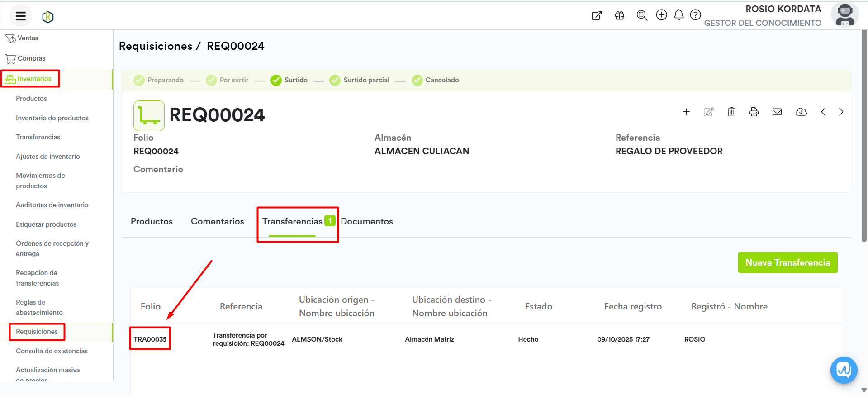Viewport: 868px width, 395px height.
Task: Download the requisition via the cloud icon
Action: 801,112
